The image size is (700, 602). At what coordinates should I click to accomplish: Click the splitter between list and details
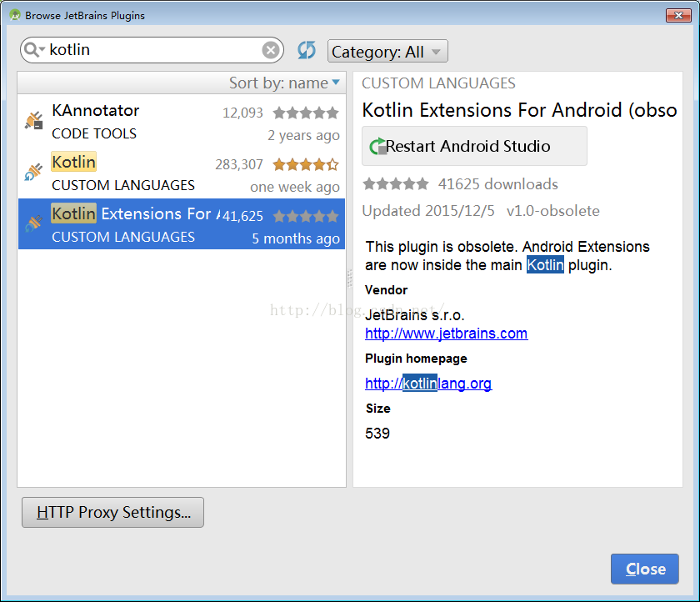(349, 279)
